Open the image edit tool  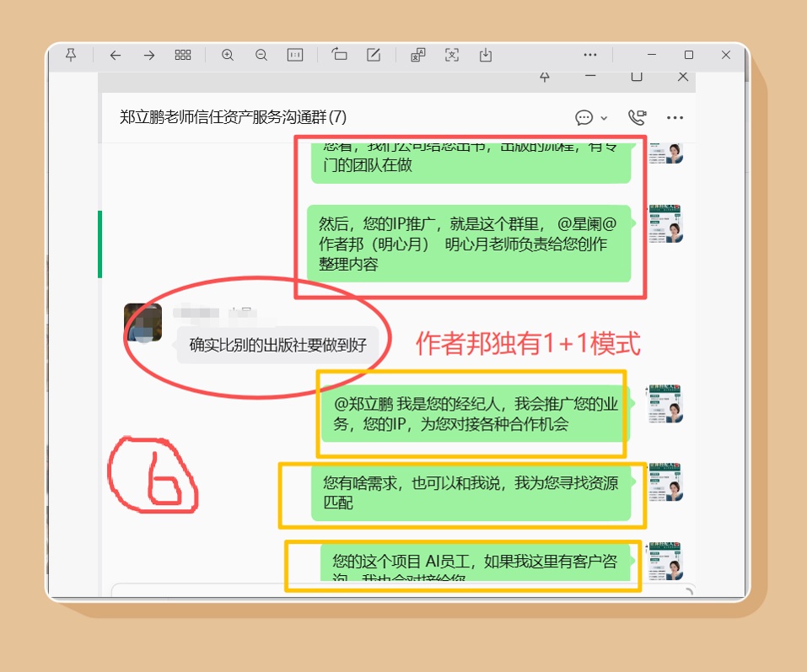click(x=374, y=55)
